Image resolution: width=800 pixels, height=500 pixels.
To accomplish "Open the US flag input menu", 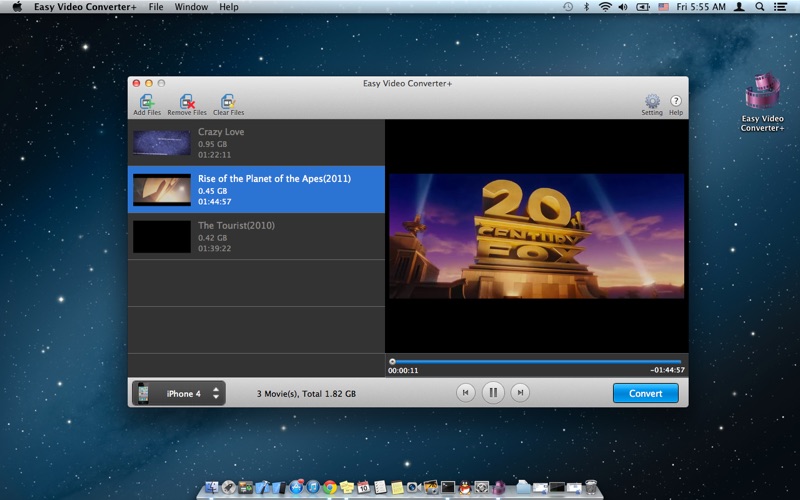I will (x=663, y=7).
